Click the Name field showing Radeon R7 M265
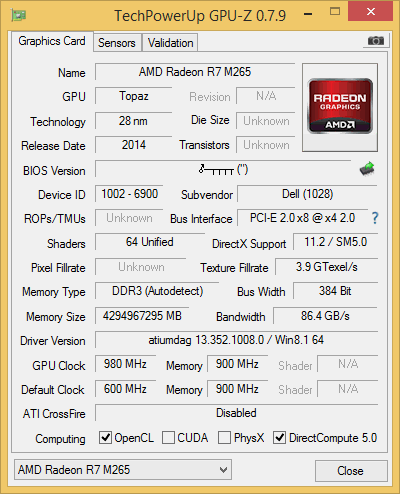The width and height of the screenshot is (400, 494). 195,72
